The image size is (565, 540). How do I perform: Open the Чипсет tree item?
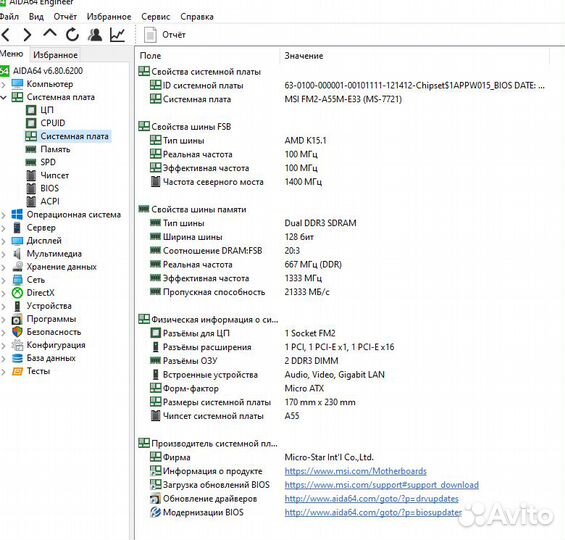click(x=54, y=175)
